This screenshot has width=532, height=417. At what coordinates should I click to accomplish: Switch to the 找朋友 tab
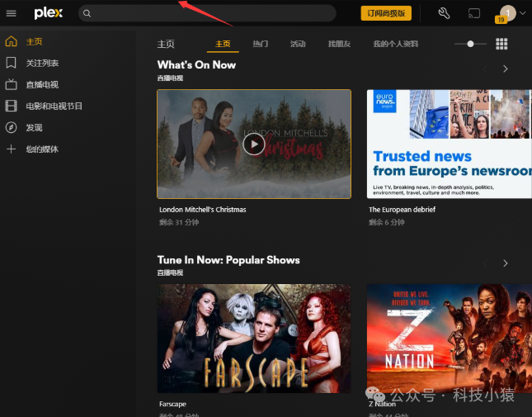click(x=339, y=44)
